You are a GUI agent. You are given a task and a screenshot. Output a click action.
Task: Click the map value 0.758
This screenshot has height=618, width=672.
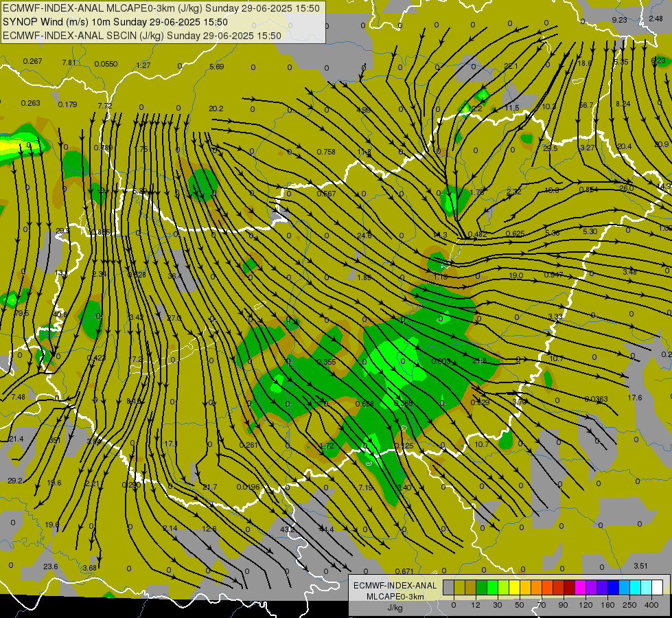pos(326,152)
